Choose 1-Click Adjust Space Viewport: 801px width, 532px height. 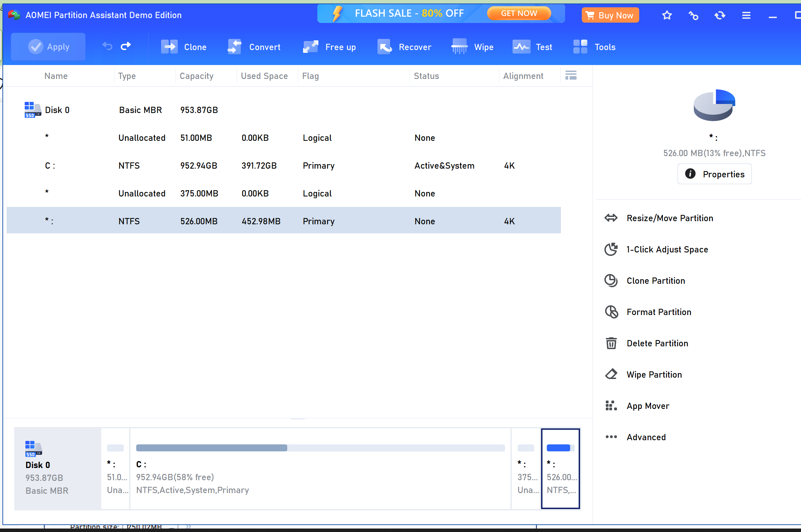pyautogui.click(x=656, y=249)
